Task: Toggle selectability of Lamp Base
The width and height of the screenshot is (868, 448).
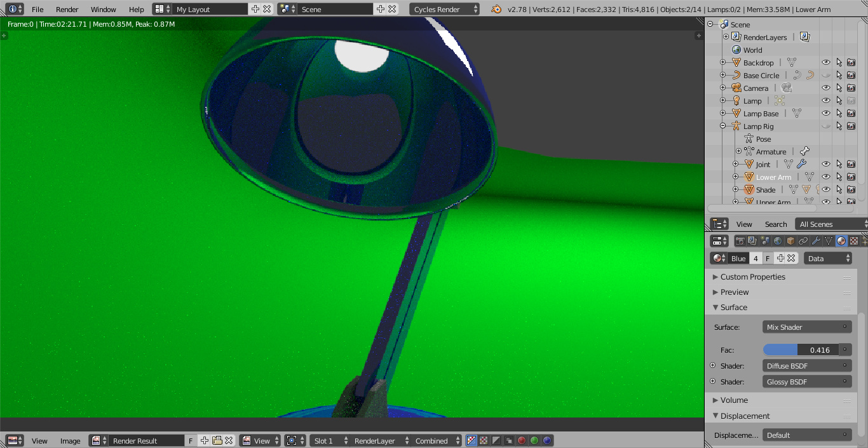Action: [x=839, y=113]
